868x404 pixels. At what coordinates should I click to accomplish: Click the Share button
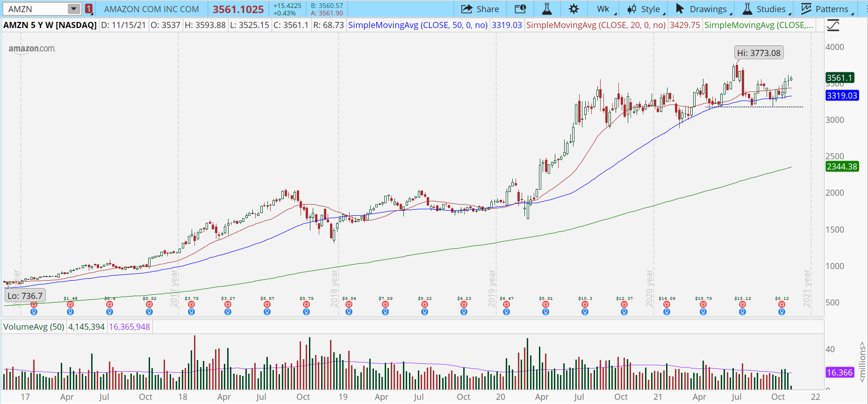click(x=480, y=9)
